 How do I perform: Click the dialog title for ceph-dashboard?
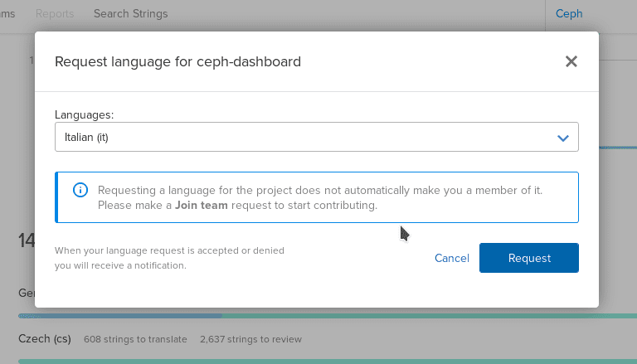177,61
